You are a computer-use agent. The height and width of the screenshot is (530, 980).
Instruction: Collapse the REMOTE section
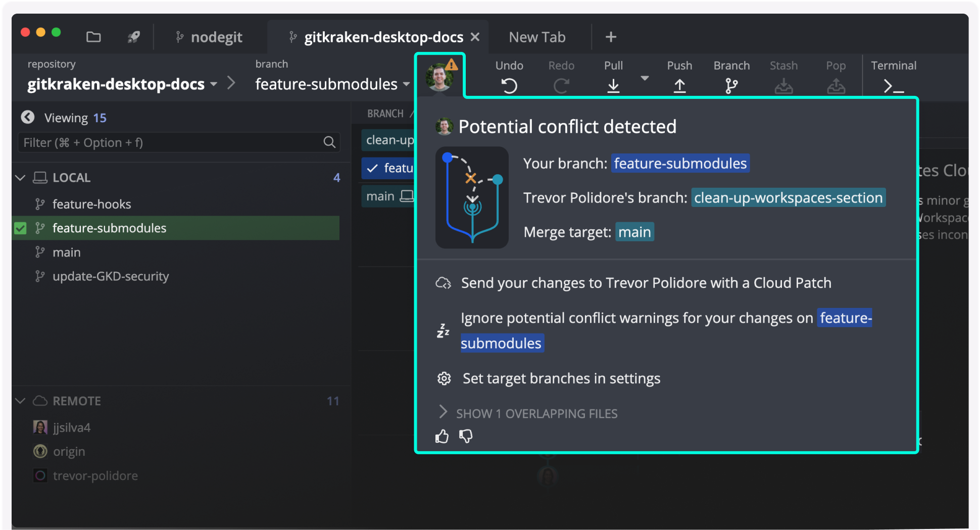20,401
